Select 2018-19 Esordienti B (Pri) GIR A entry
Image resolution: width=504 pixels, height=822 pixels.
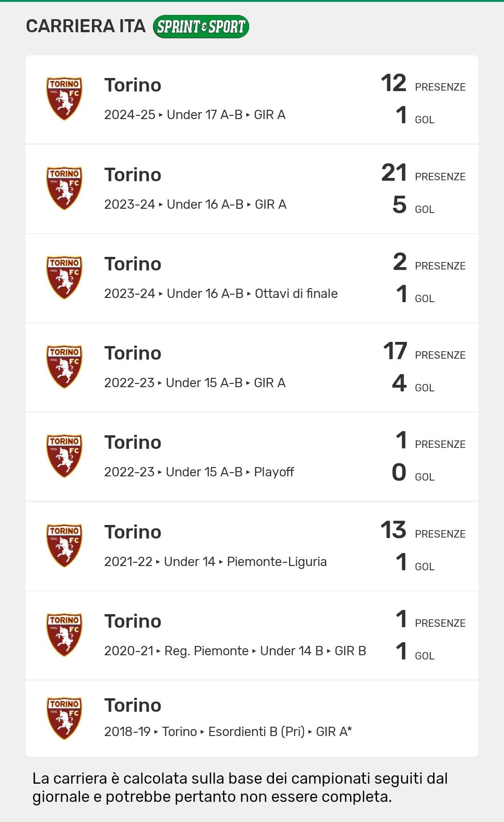point(228,731)
